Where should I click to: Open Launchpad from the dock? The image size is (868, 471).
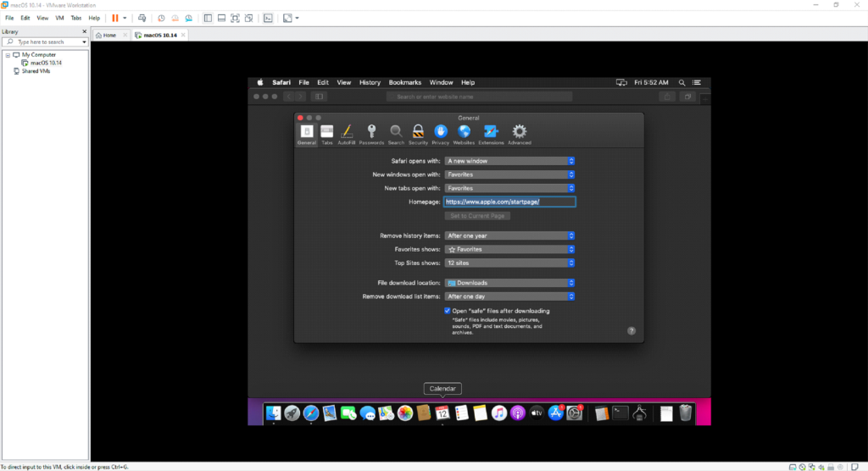point(292,413)
